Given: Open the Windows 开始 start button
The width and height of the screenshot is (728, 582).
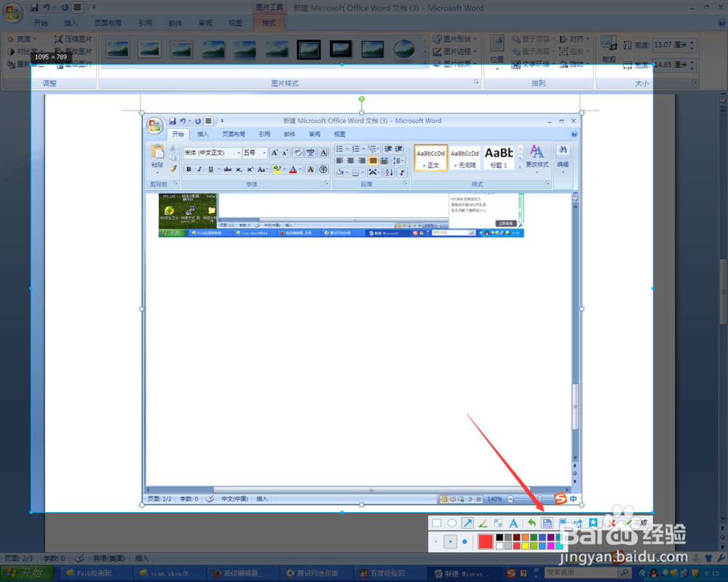Looking at the screenshot, I should pyautogui.click(x=26, y=573).
